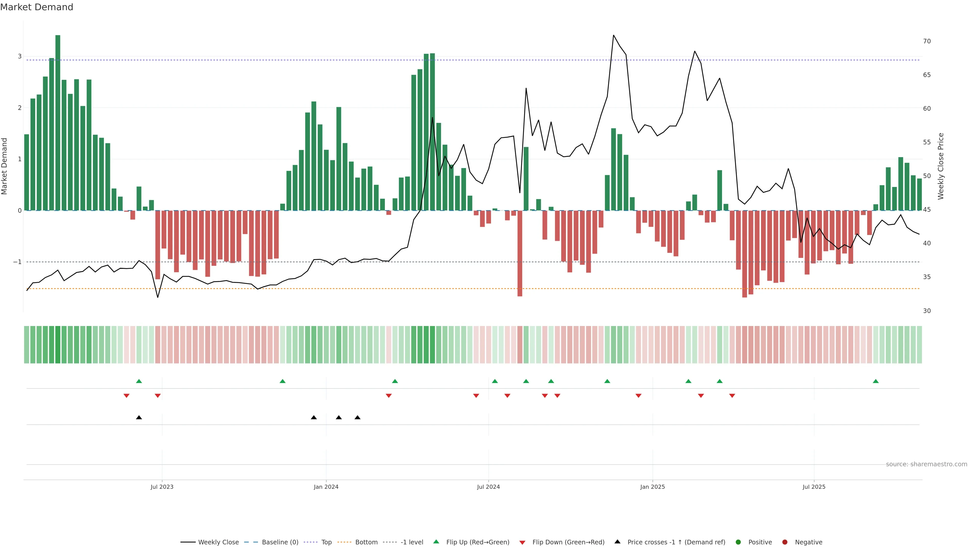Image resolution: width=980 pixels, height=551 pixels.
Task: Click the Jul 2025 x-axis label
Action: point(814,487)
